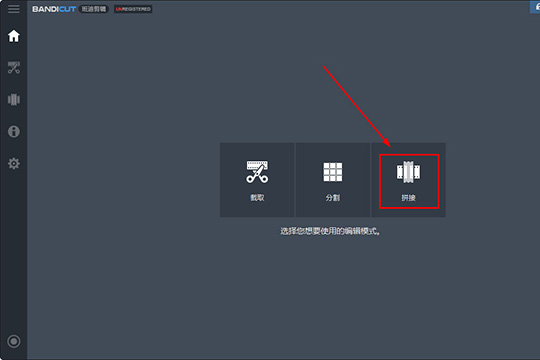This screenshot has height=360, width=540.
Task: Go to the Home screen icon
Action: point(14,36)
